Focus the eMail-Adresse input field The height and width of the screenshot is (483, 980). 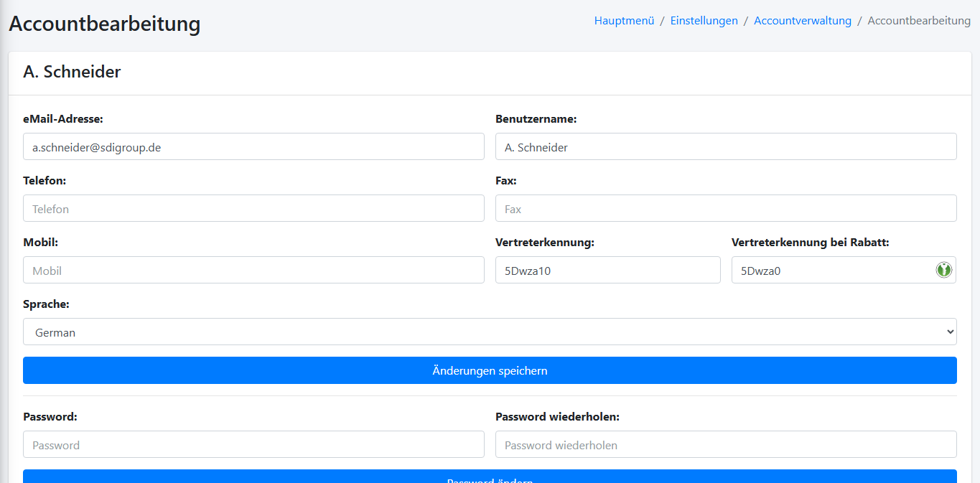pyautogui.click(x=253, y=146)
